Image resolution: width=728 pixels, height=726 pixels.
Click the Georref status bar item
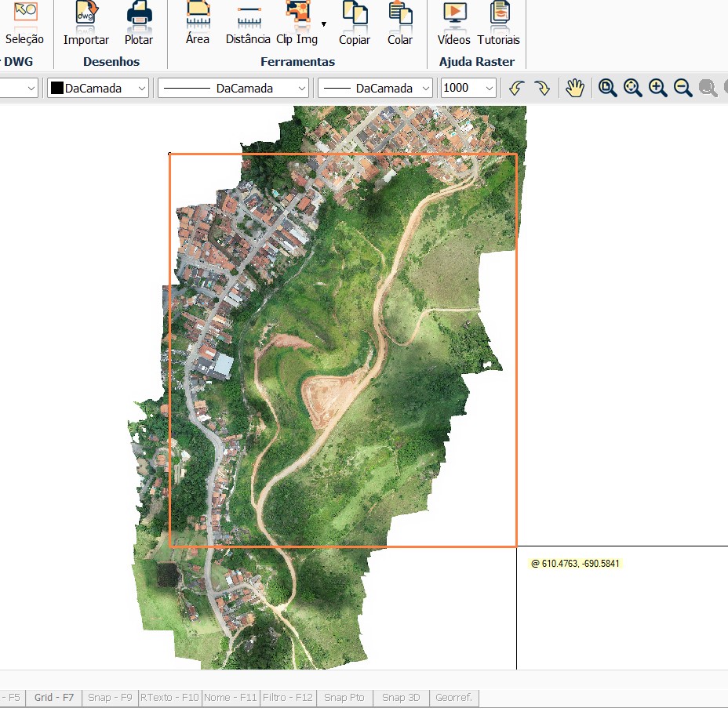[453, 697]
